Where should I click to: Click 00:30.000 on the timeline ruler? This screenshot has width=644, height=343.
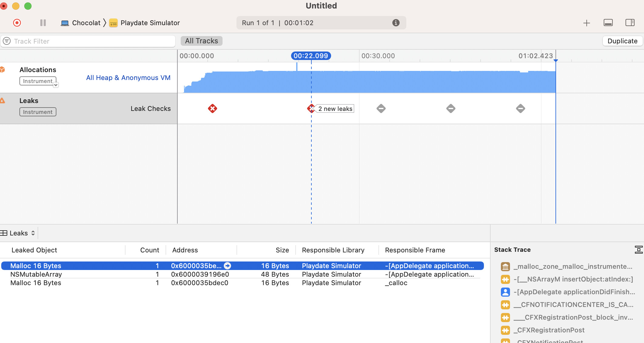[x=378, y=56]
